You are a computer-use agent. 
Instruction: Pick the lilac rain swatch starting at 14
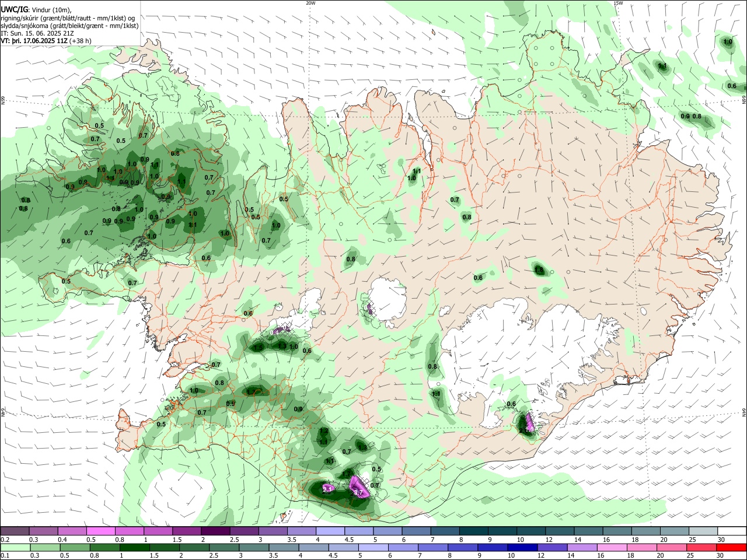[x=582, y=547]
